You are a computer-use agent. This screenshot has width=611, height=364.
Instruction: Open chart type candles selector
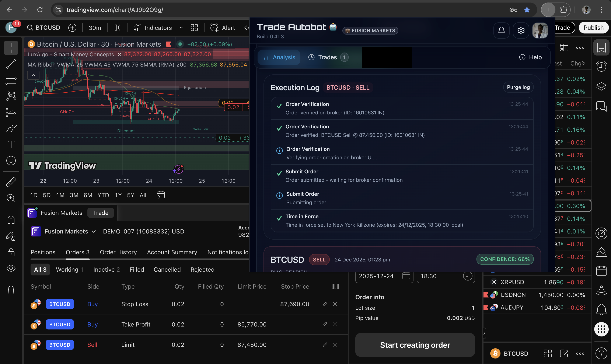click(x=117, y=28)
